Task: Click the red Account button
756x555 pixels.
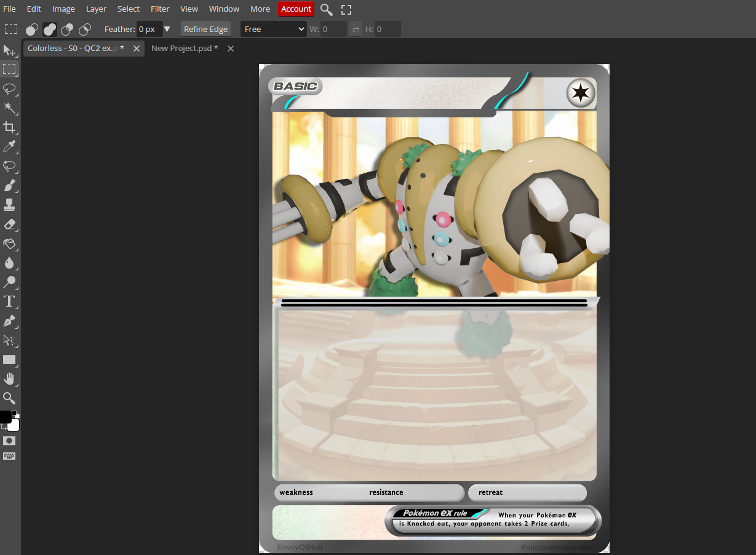Action: pyautogui.click(x=296, y=9)
